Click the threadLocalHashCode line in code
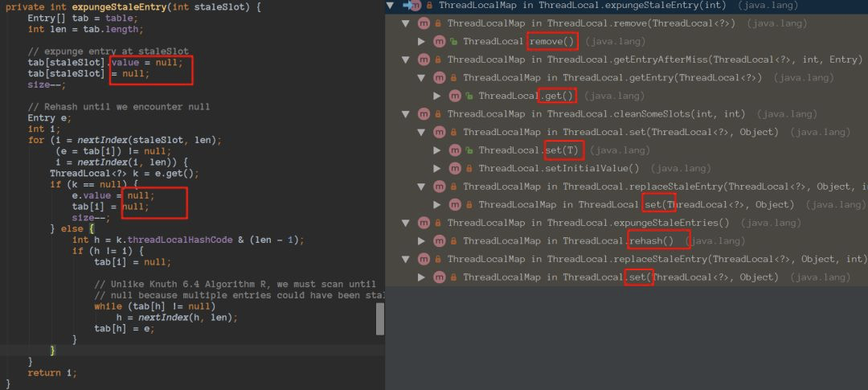Image resolution: width=868 pixels, height=390 pixels. [x=188, y=240]
